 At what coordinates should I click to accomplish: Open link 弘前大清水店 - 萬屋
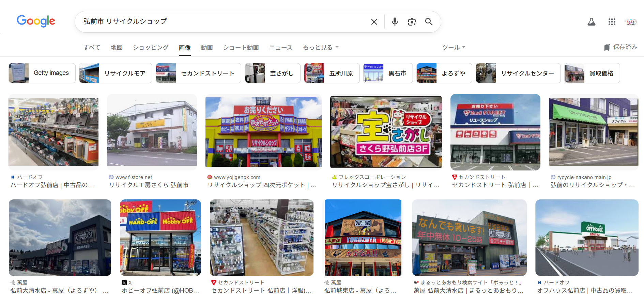59,291
